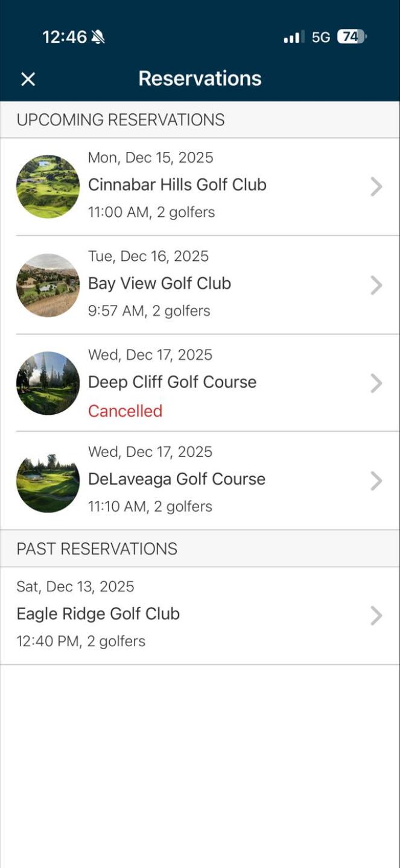Tap the silent mode bell icon
This screenshot has width=400, height=868.
(x=98, y=37)
